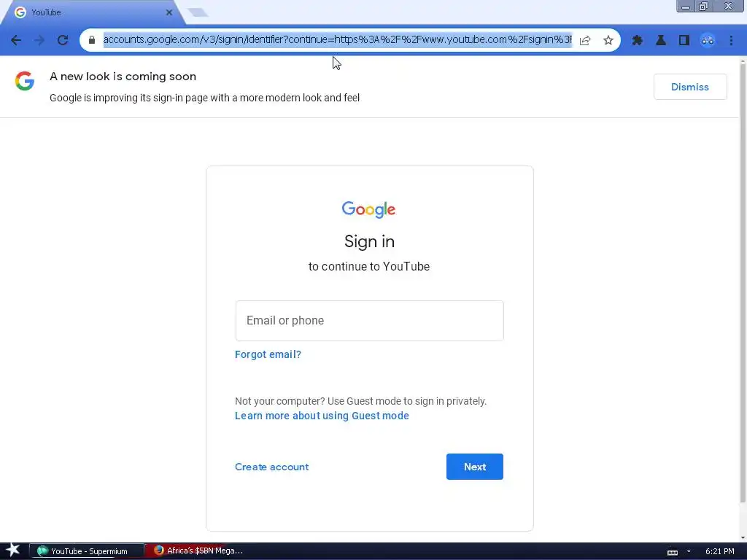Click the share page icon in address bar

click(x=585, y=40)
